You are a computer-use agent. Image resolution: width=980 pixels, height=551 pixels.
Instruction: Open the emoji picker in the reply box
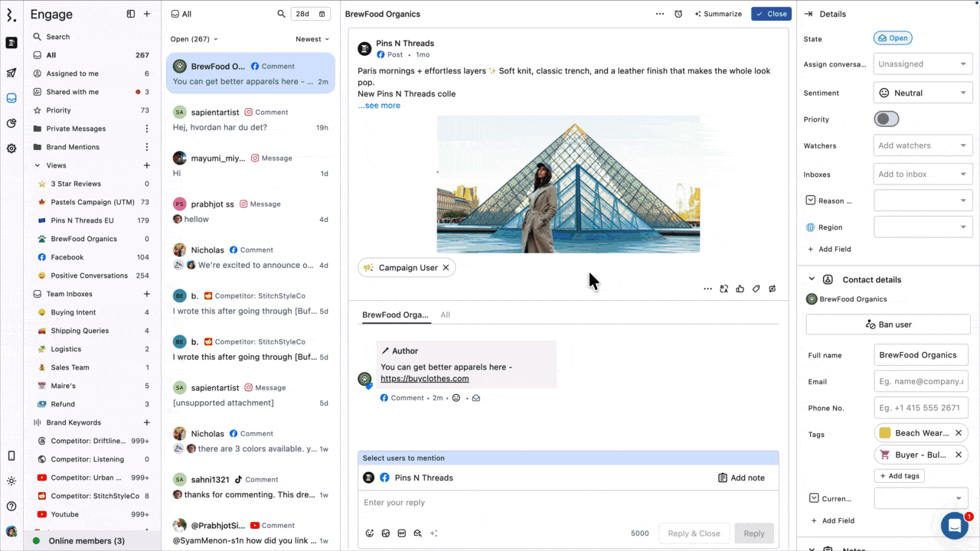point(370,533)
